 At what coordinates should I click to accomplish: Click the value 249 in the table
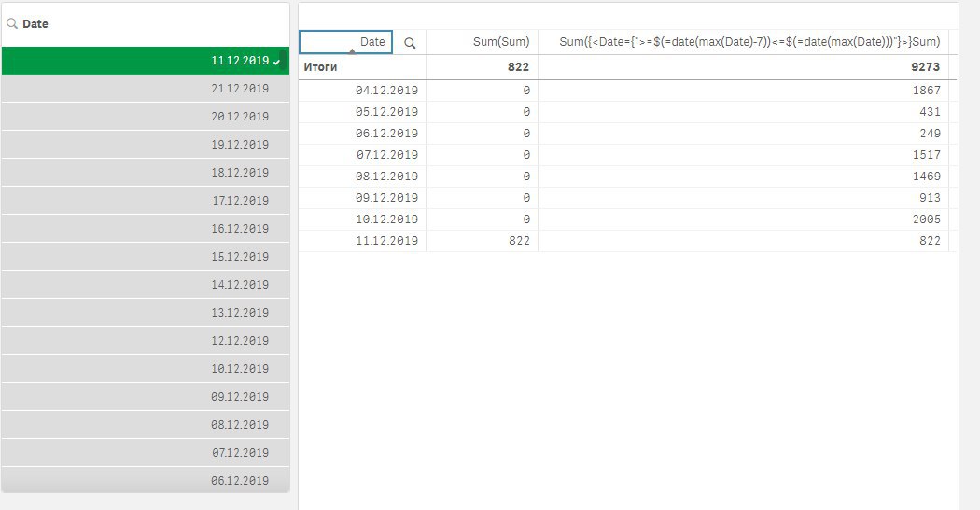click(930, 134)
